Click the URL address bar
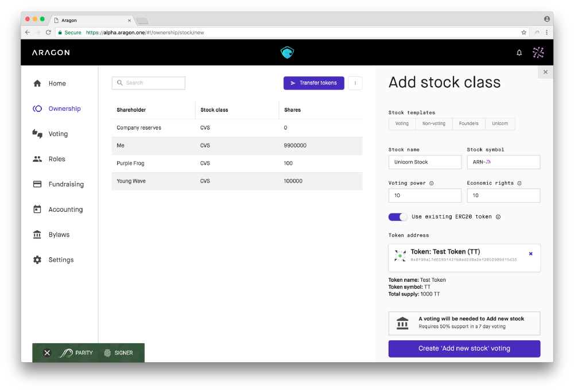 tap(293, 33)
